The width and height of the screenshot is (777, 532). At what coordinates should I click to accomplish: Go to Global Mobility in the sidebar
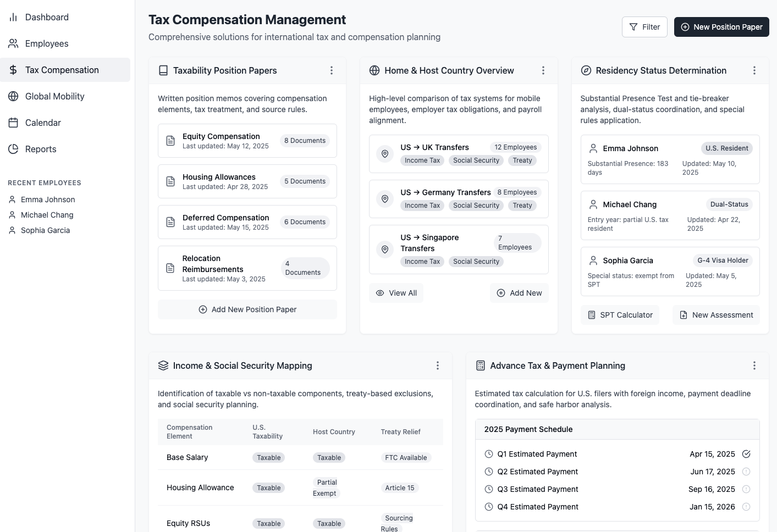pos(55,96)
